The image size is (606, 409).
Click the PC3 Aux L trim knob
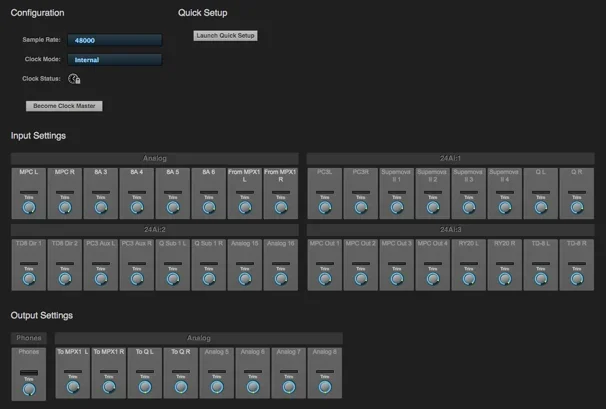click(x=101, y=279)
